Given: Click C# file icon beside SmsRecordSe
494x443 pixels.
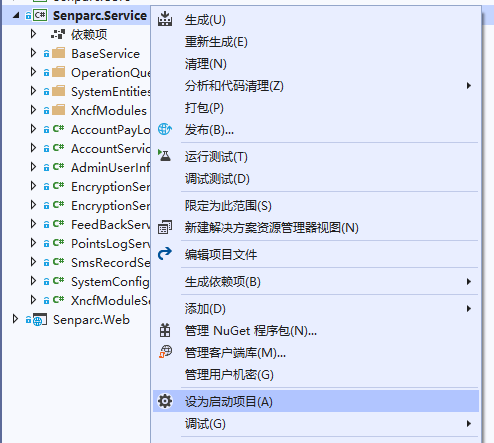Looking at the screenshot, I should tap(59, 262).
